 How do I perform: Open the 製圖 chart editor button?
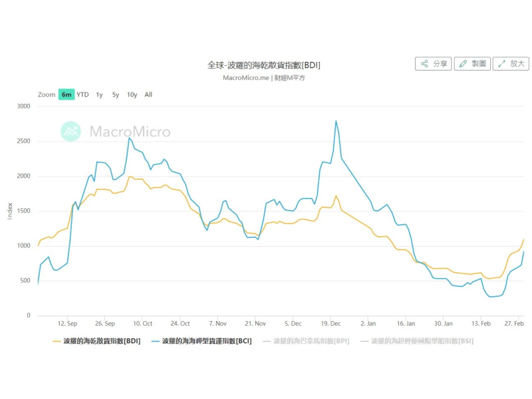tap(472, 64)
